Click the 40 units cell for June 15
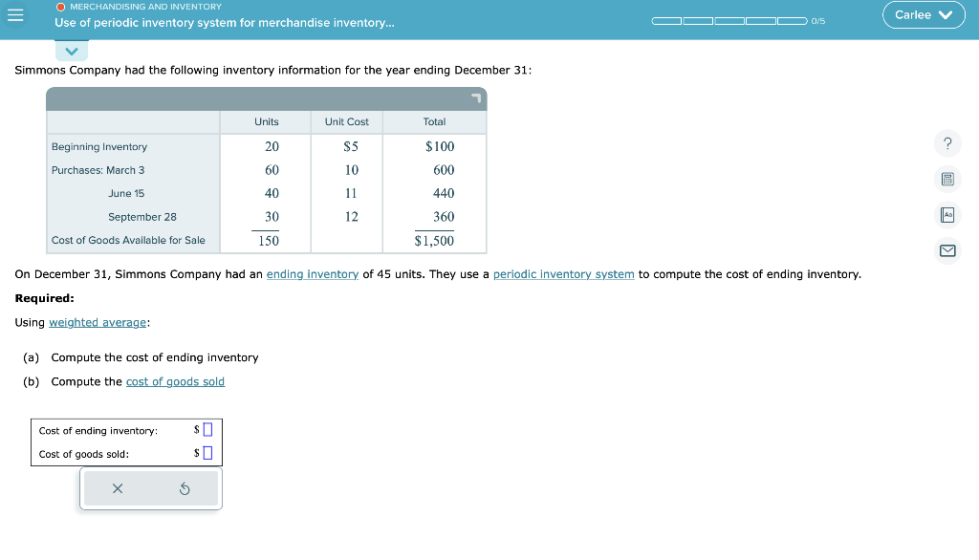Image resolution: width=979 pixels, height=560 pixels. click(x=272, y=194)
